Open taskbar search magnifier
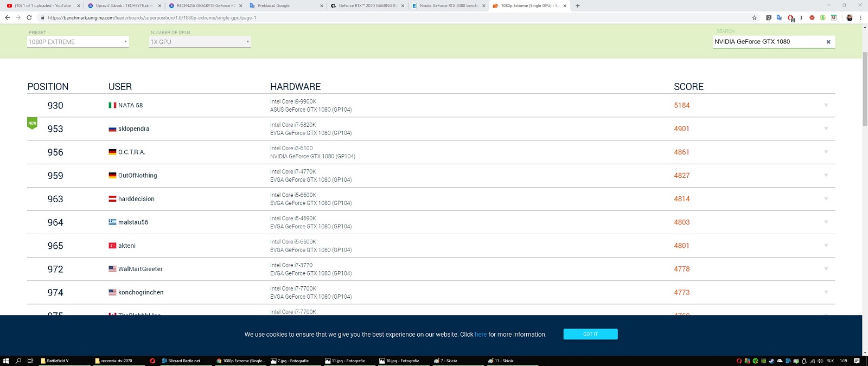 [18, 361]
